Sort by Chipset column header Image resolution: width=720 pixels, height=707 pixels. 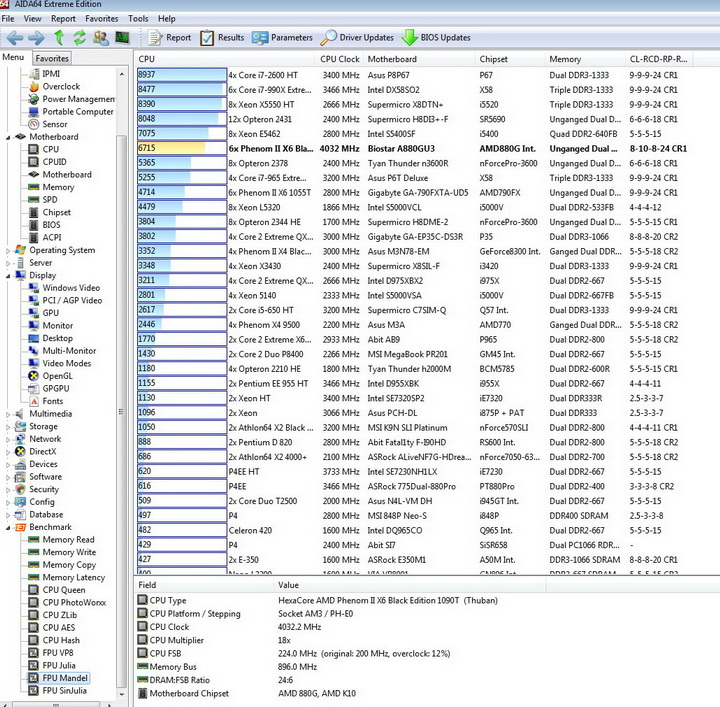(x=511, y=59)
